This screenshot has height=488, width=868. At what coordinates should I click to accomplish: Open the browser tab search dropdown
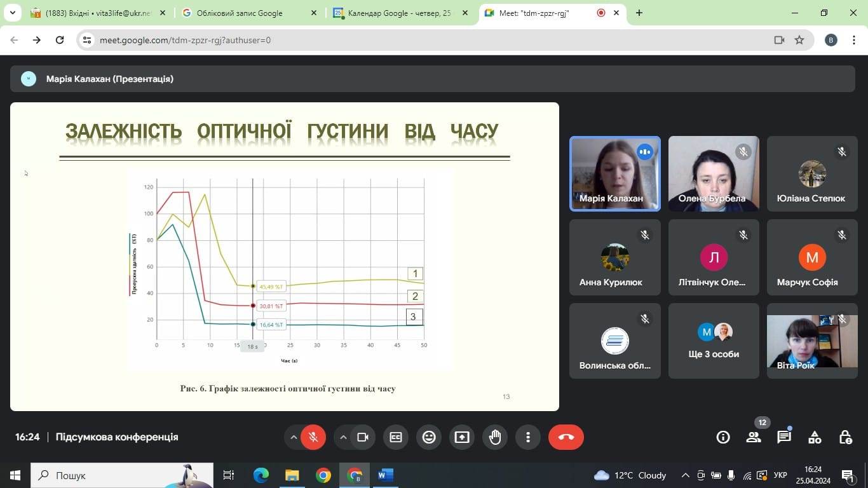click(12, 13)
